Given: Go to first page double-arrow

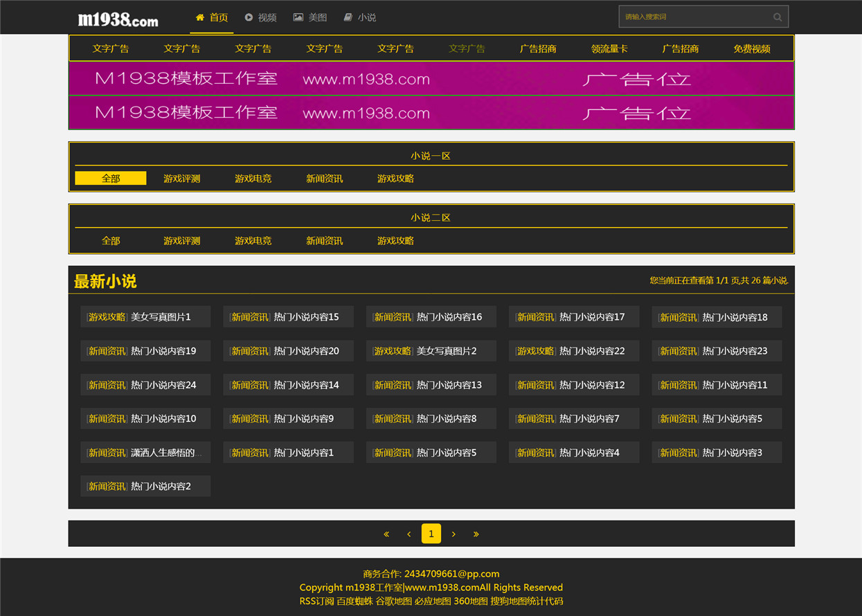Looking at the screenshot, I should (386, 534).
